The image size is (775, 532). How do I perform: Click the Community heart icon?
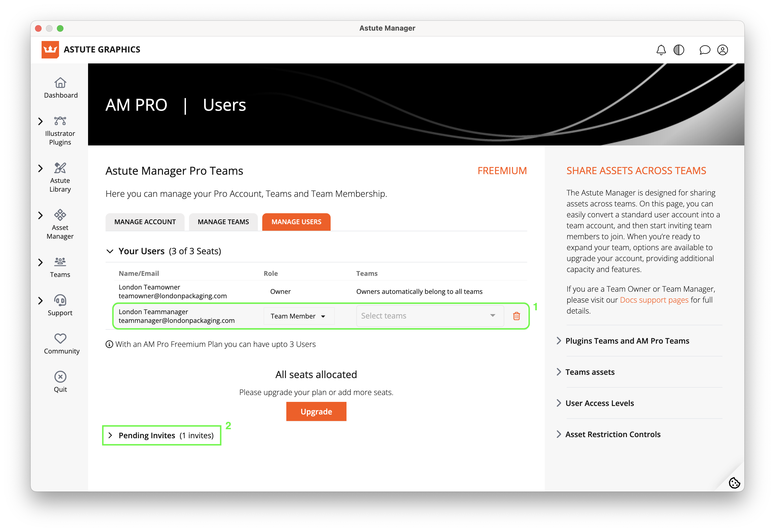(60, 339)
